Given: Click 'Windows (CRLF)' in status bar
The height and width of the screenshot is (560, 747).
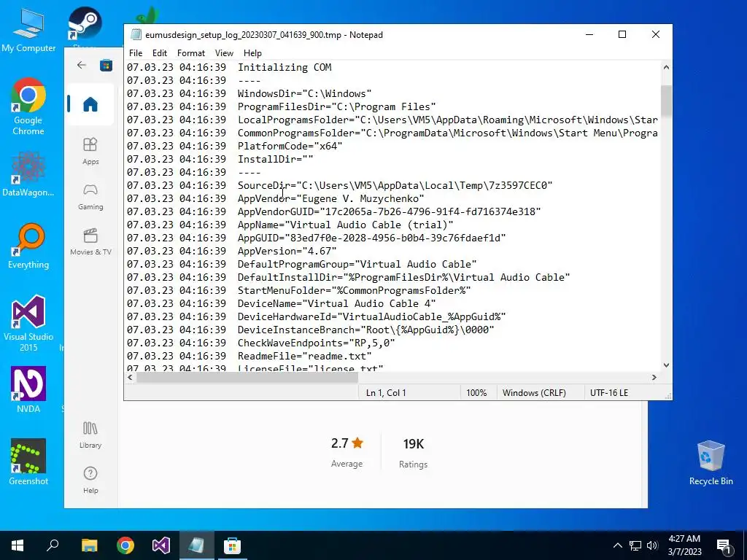Looking at the screenshot, I should coord(534,393).
